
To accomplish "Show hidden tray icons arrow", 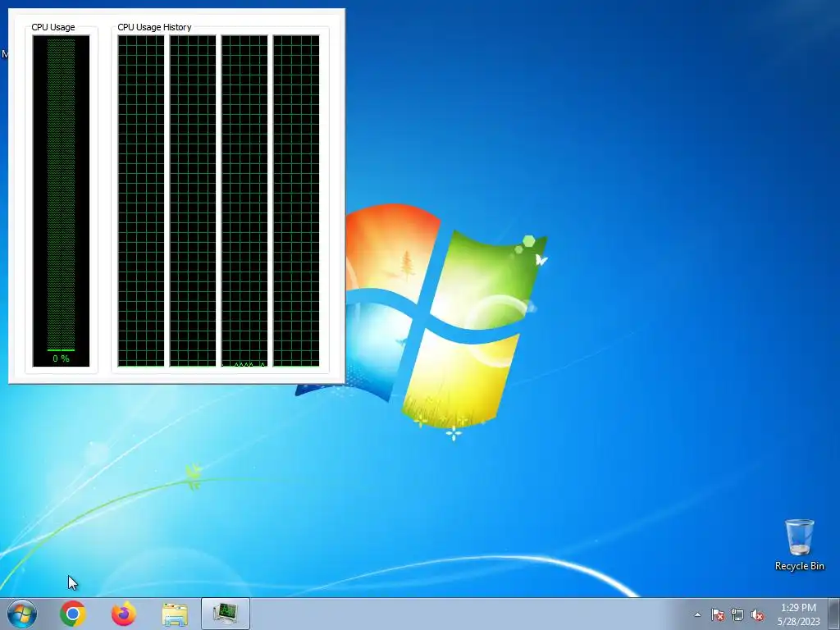I will [x=697, y=614].
